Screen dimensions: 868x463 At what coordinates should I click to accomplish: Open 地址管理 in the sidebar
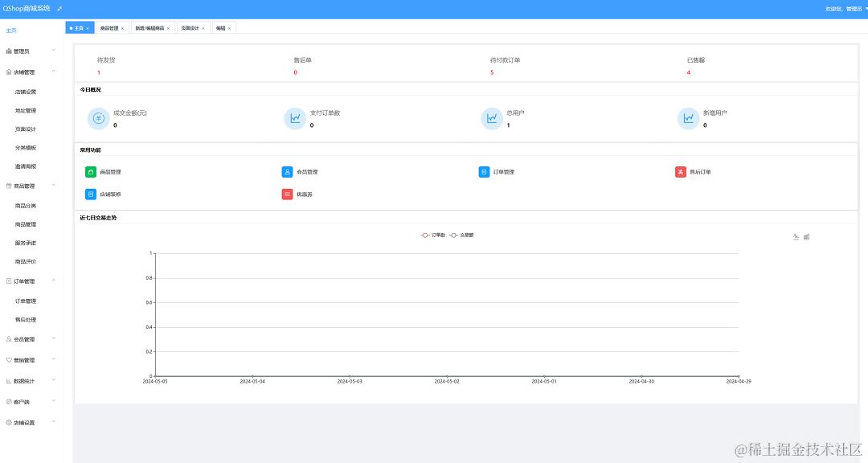click(26, 111)
